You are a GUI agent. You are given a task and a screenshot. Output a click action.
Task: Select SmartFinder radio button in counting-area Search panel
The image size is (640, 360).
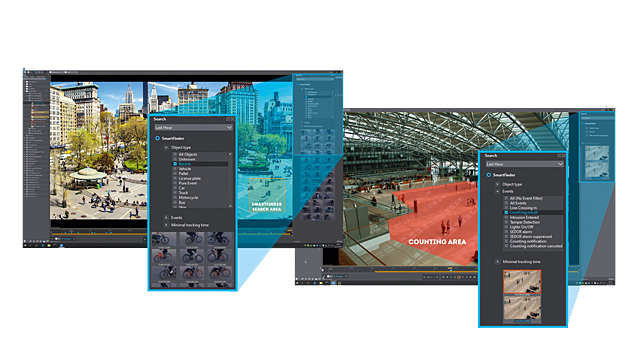click(x=489, y=175)
